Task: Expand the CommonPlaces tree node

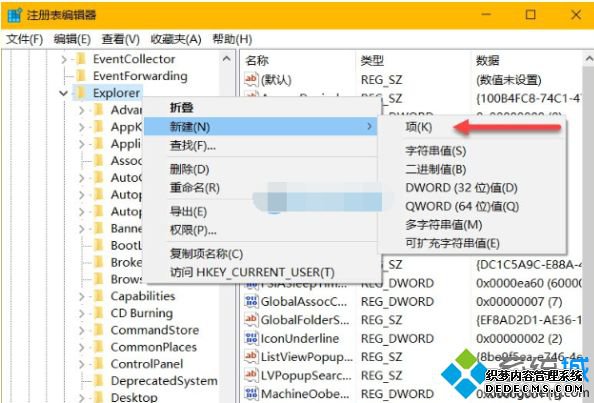Action: 81,347
